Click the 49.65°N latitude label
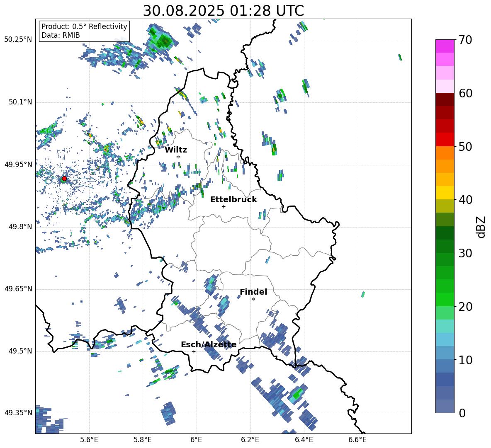The height and width of the screenshot is (448, 491). [18, 288]
